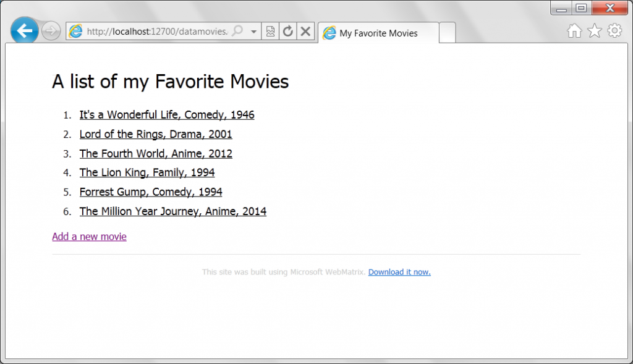Stop loading with the X icon
The image size is (633, 364).
click(x=305, y=31)
